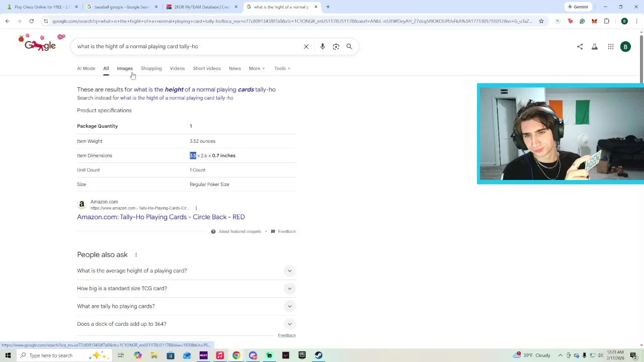Go back to the previous page
Image resolution: width=644 pixels, height=362 pixels.
pos(7,21)
